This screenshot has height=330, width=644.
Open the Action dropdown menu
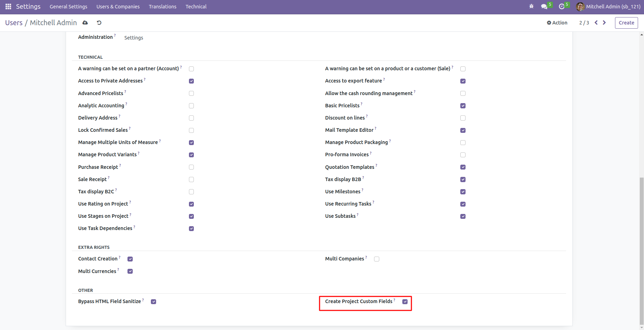tap(557, 23)
